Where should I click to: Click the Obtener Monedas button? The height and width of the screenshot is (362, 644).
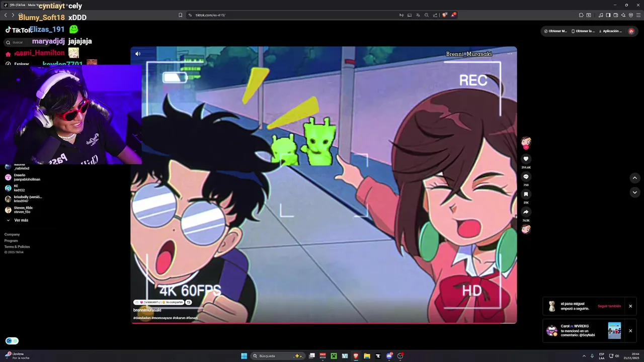(555, 31)
